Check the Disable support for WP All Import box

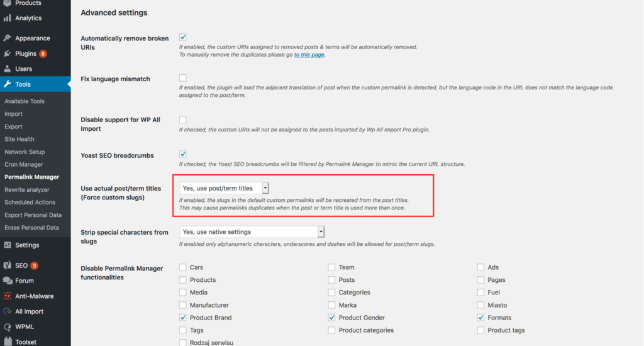[x=183, y=120]
